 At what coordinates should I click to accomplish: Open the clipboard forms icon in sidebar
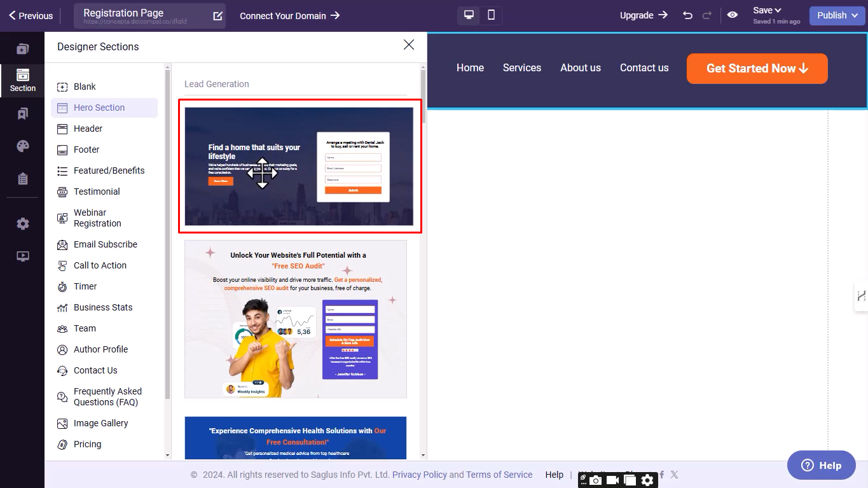pos(22,179)
